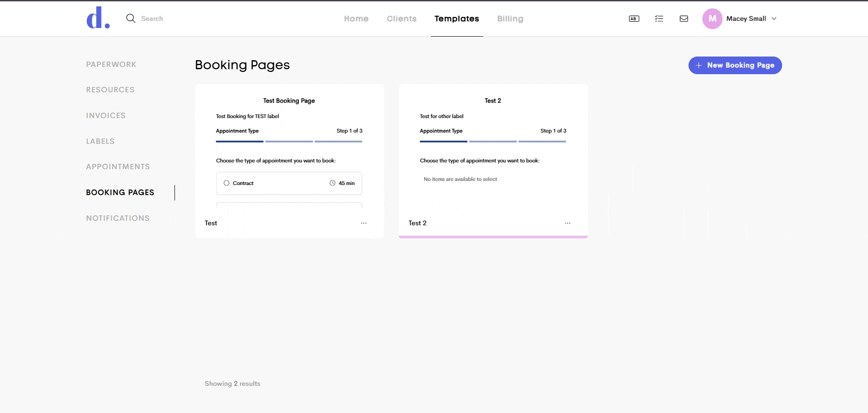Viewport: 868px width, 413px height.
Task: Click 'Test for other label' text
Action: point(442,116)
